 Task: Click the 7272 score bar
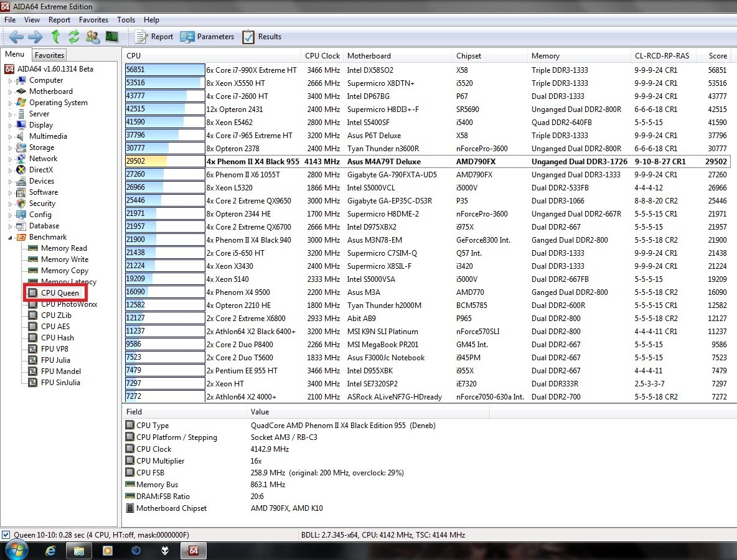pyautogui.click(x=165, y=396)
